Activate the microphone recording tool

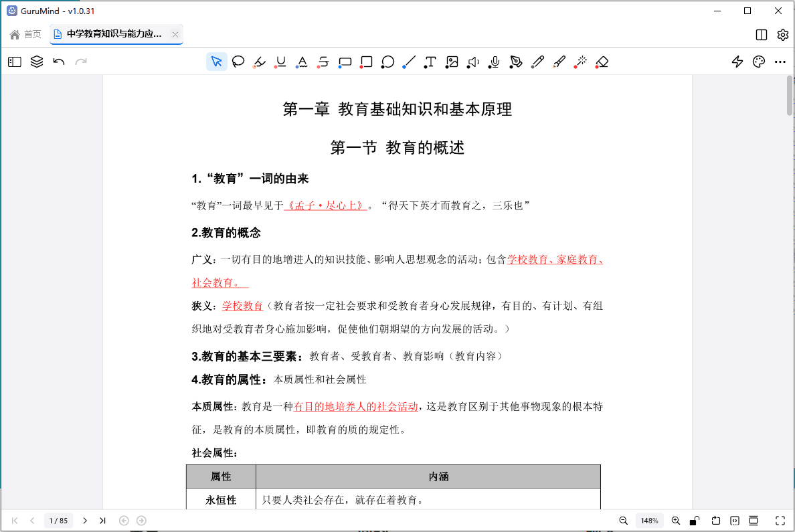(495, 62)
